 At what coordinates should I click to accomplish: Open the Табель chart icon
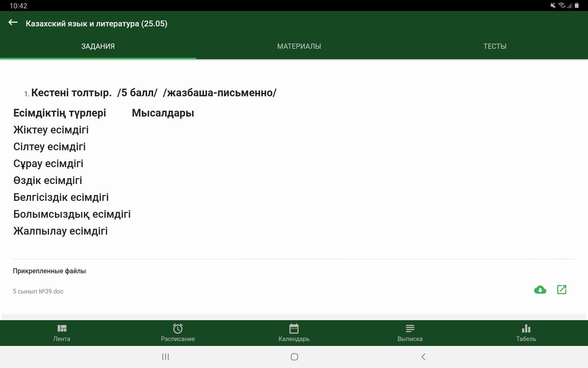point(526,329)
